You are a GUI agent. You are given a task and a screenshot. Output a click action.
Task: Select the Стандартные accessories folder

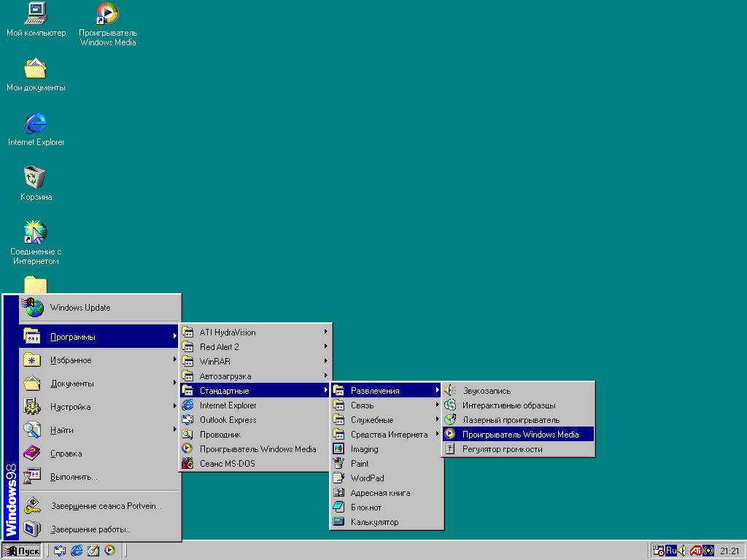tap(255, 391)
